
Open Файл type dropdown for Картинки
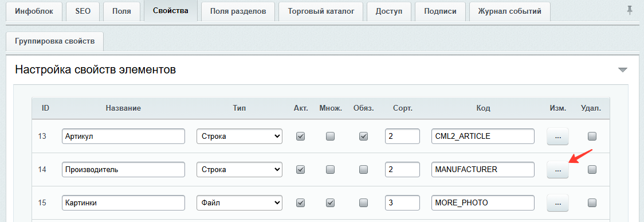coord(239,202)
